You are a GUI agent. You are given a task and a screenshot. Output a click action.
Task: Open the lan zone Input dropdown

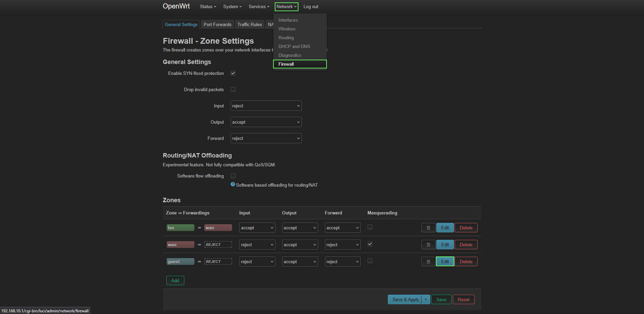pos(257,228)
